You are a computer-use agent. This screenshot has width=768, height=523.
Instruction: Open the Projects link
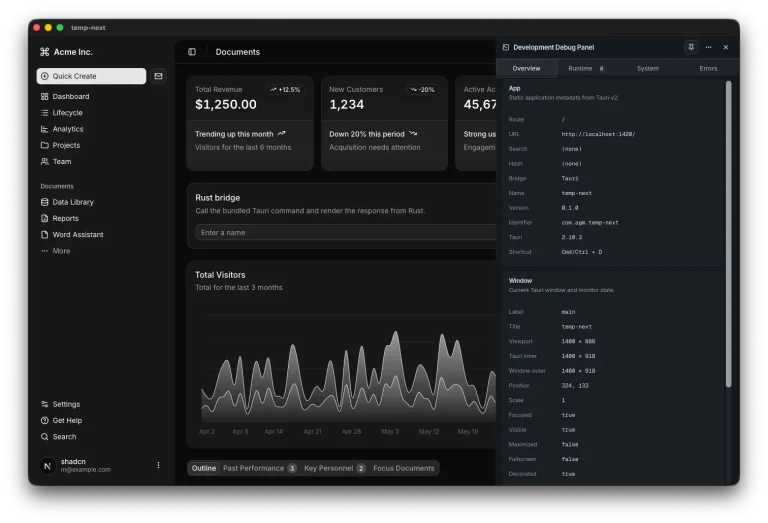coord(103,145)
